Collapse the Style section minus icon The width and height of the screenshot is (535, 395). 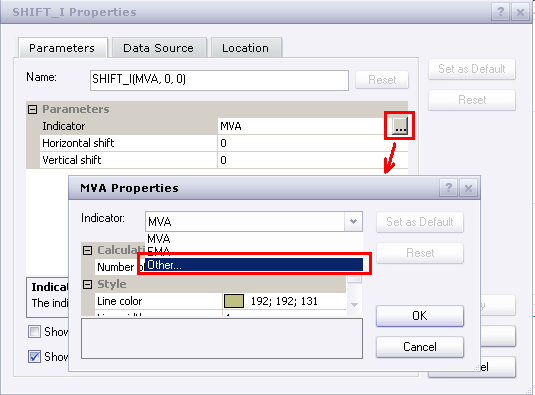click(x=87, y=284)
